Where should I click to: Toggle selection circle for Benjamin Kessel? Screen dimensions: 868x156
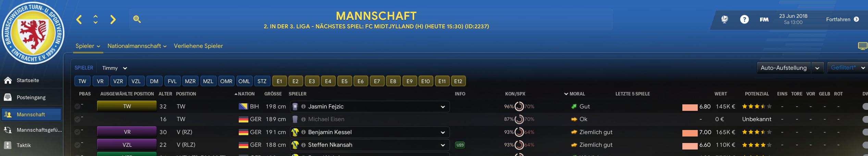point(77,132)
